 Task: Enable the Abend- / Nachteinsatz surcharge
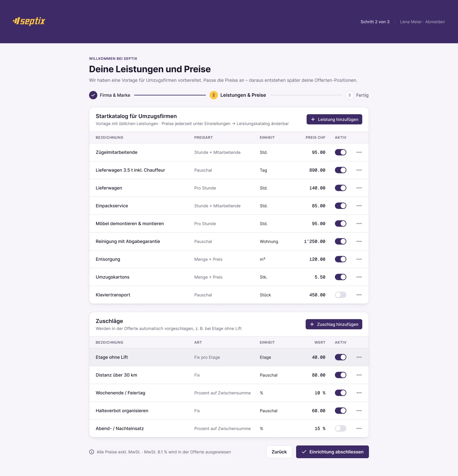click(x=341, y=429)
